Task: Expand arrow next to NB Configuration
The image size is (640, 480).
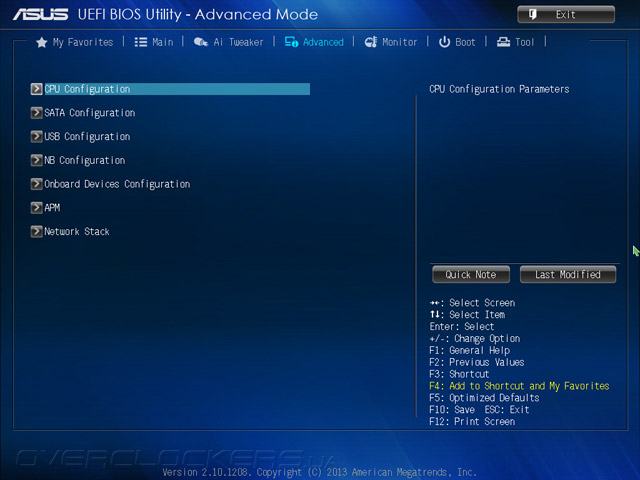Action: 36,160
